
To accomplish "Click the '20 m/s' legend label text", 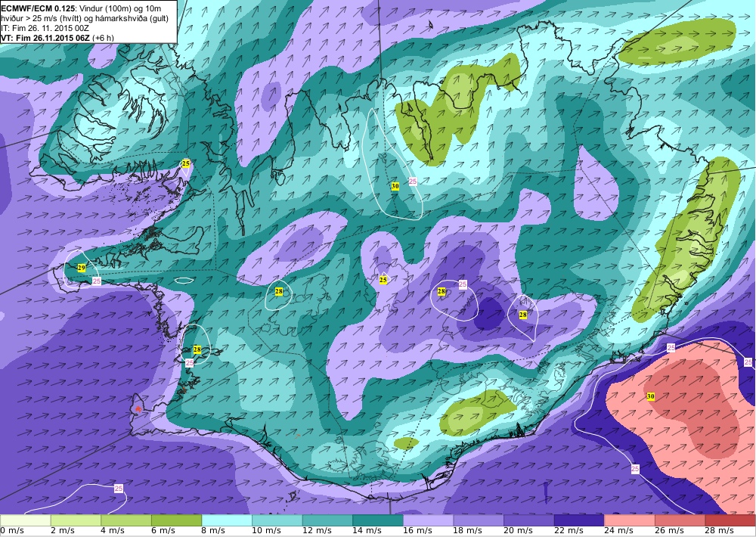I will point(519,531).
